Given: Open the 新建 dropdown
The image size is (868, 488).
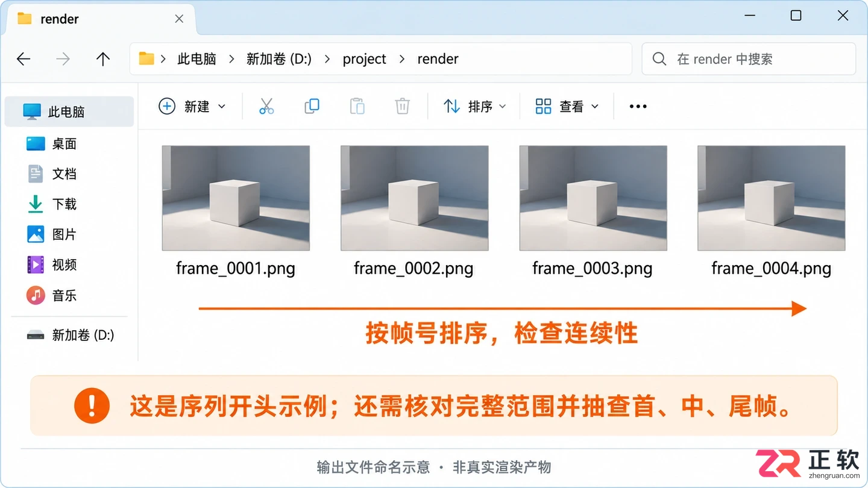Looking at the screenshot, I should coord(192,107).
